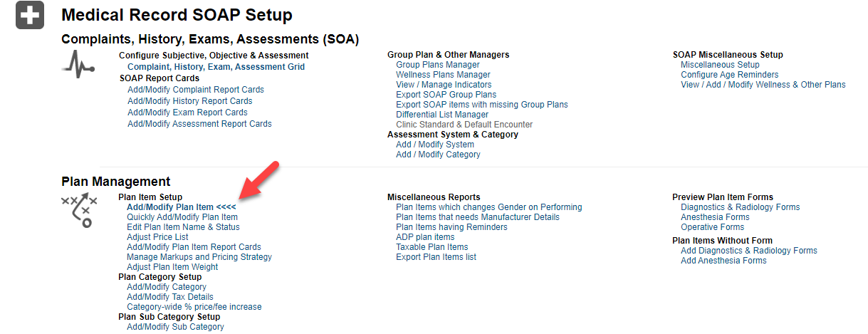The height and width of the screenshot is (334, 868).
Task: Open Add/Modify Plan Item link
Action: click(170, 207)
